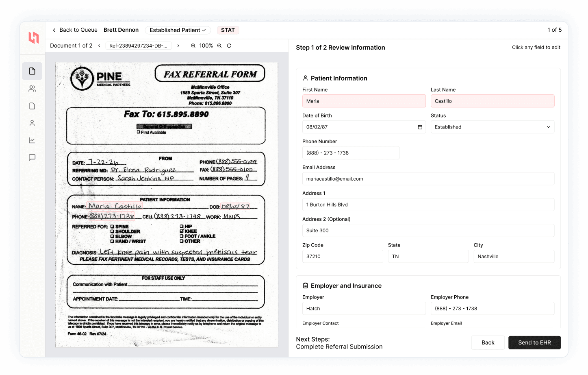This screenshot has width=588, height=375.
Task: Click Document 1 of 2 label
Action: pos(71,46)
